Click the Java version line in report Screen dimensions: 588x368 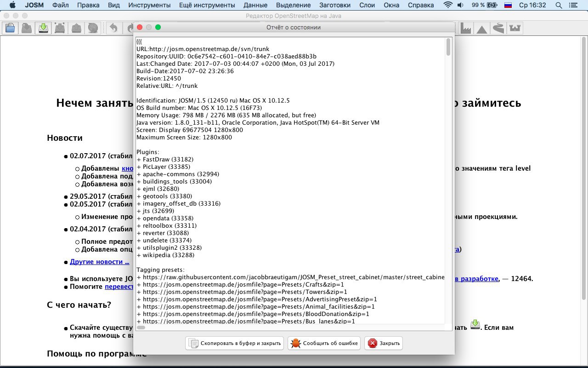(x=258, y=122)
